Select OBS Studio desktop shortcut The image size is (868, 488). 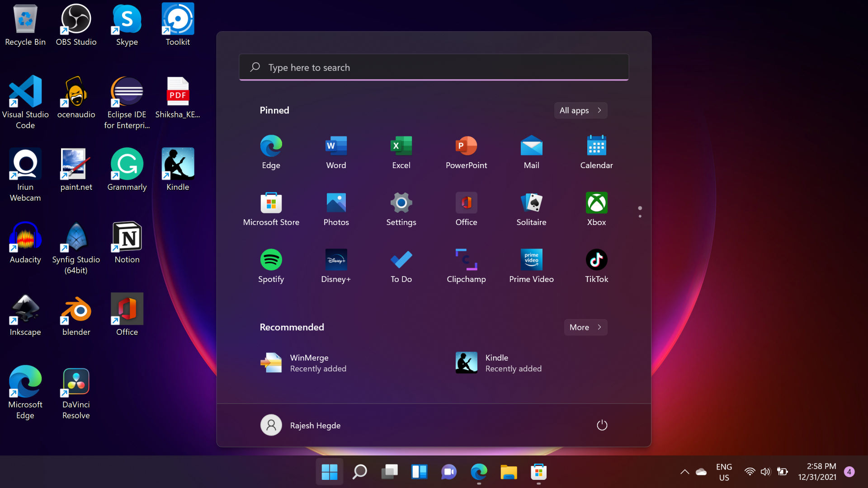(76, 25)
